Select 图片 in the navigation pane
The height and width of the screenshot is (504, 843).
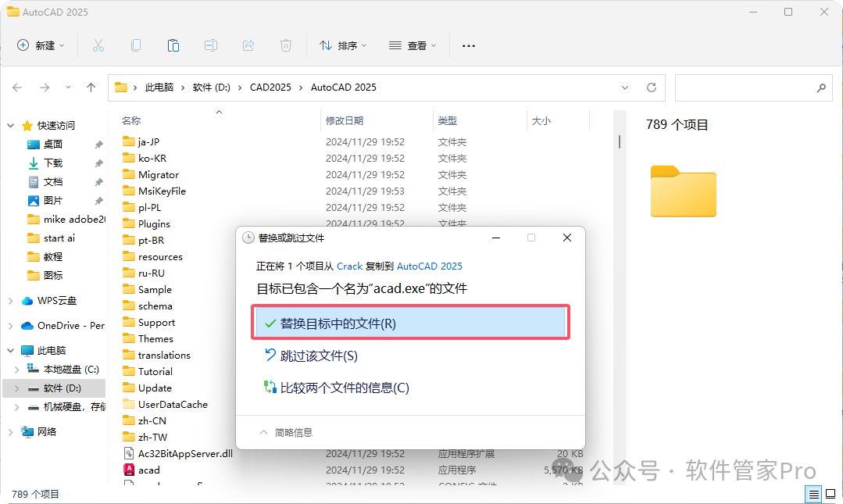[52, 201]
